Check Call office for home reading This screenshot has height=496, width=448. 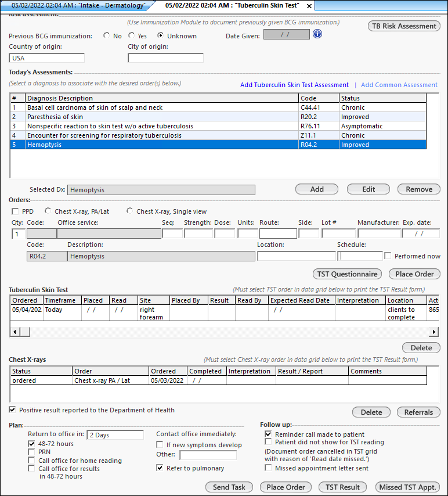pos(31,460)
